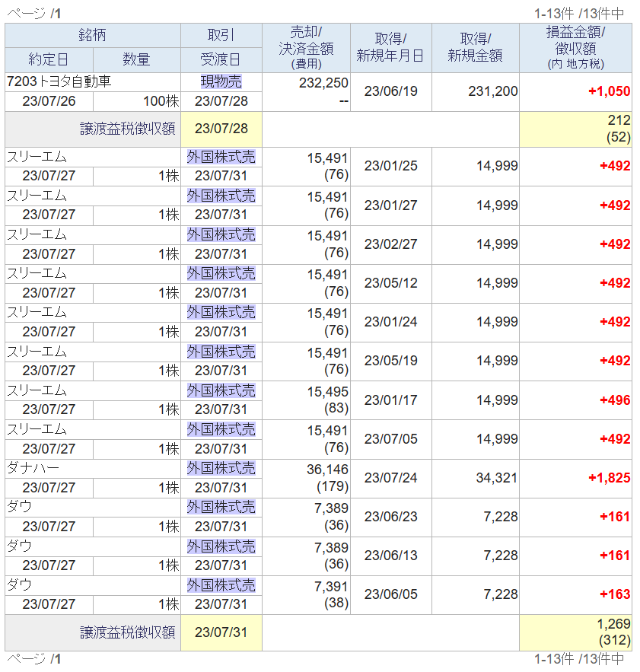Click the total tax amount 1,269
640x672 pixels.
click(x=613, y=624)
